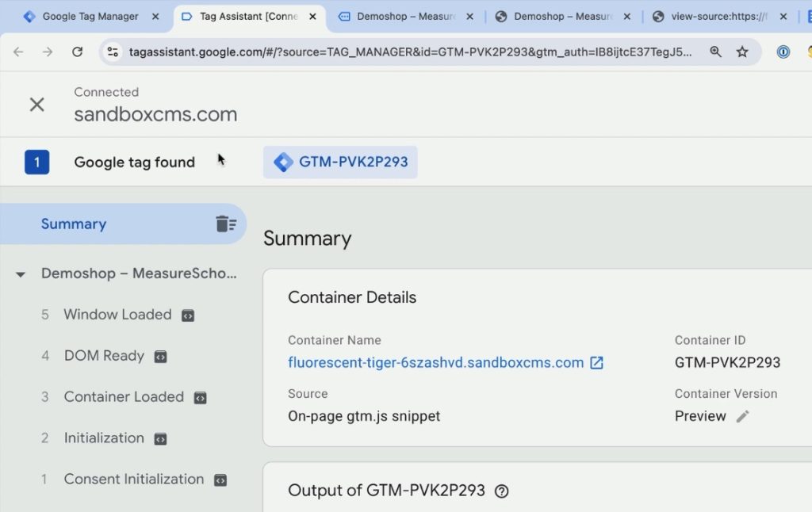Viewport: 812px width, 512px height.
Task: Switch to the Google Tag Manager tab
Action: tap(90, 17)
